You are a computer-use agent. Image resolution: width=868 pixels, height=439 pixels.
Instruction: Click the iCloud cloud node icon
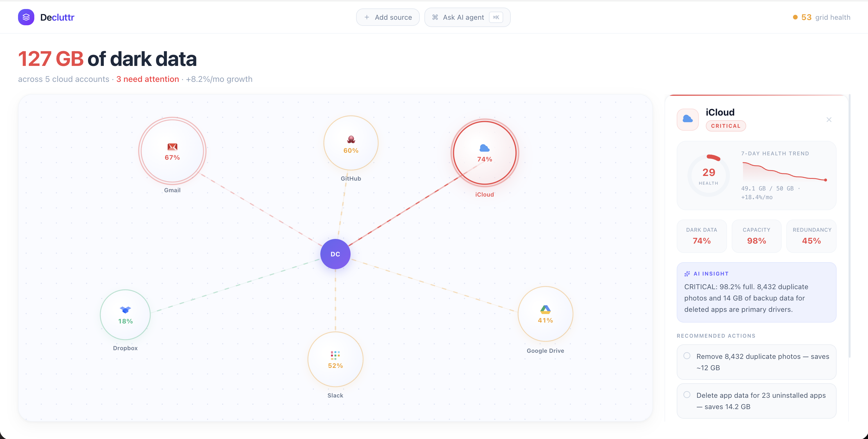tap(484, 148)
